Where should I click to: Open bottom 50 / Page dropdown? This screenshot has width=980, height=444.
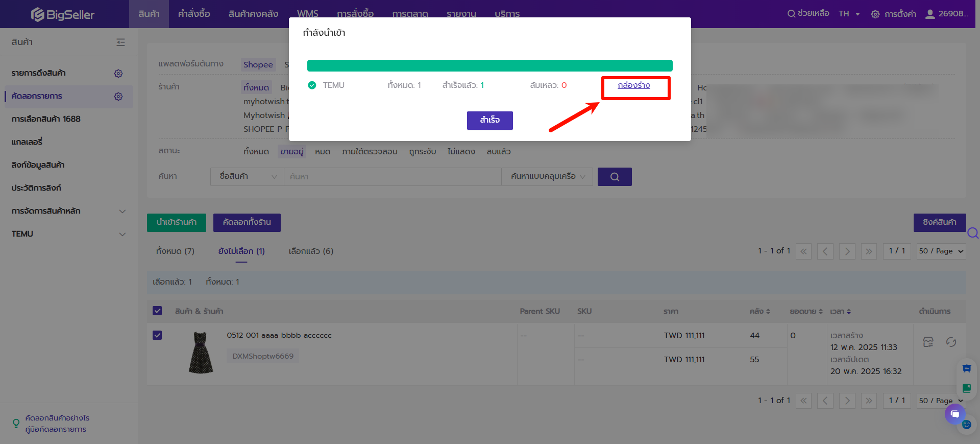point(941,401)
